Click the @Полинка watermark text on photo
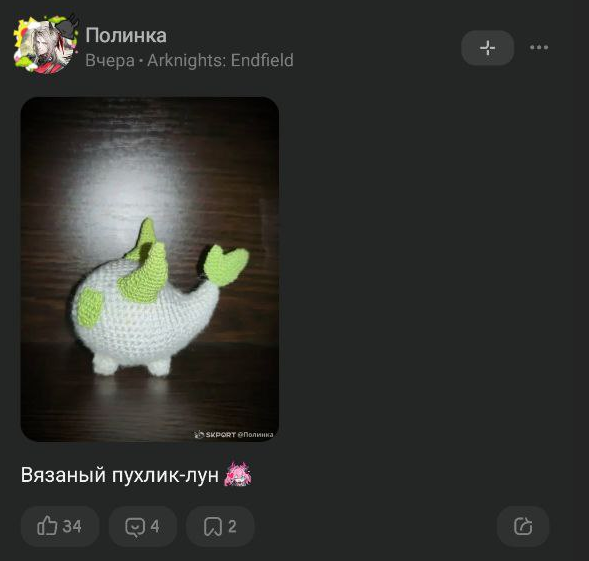Image resolution: width=589 pixels, height=561 pixels. [x=255, y=435]
